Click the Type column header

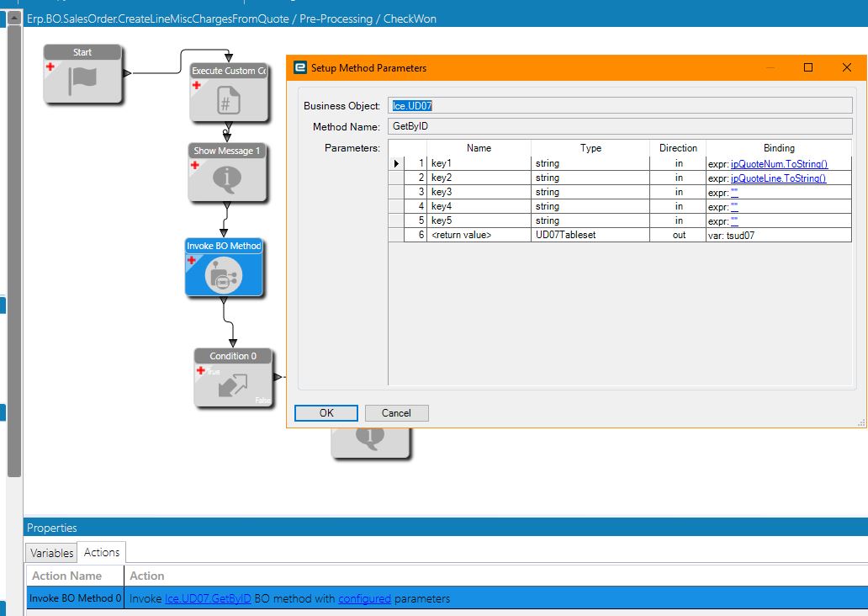(x=590, y=148)
